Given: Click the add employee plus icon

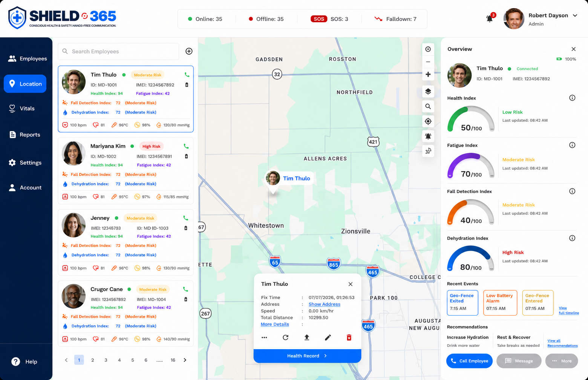Looking at the screenshot, I should [189, 51].
